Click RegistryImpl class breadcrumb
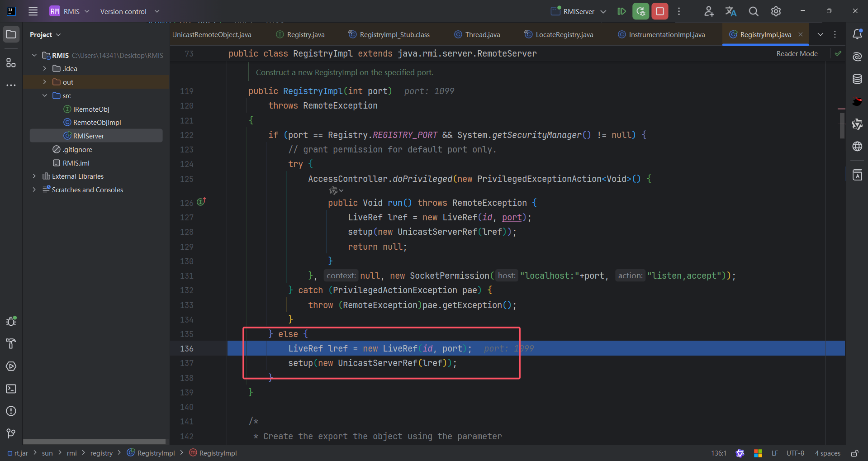Screen dimensions: 868x461 151,453
